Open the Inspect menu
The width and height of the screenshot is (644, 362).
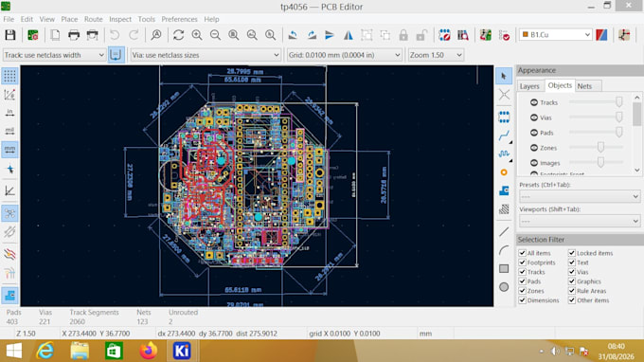120,19
